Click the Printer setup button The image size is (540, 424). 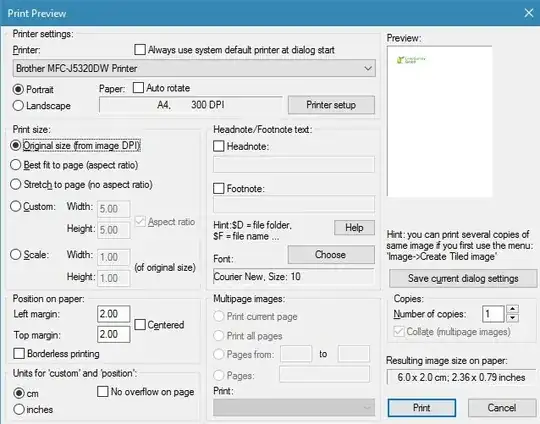[x=331, y=105]
